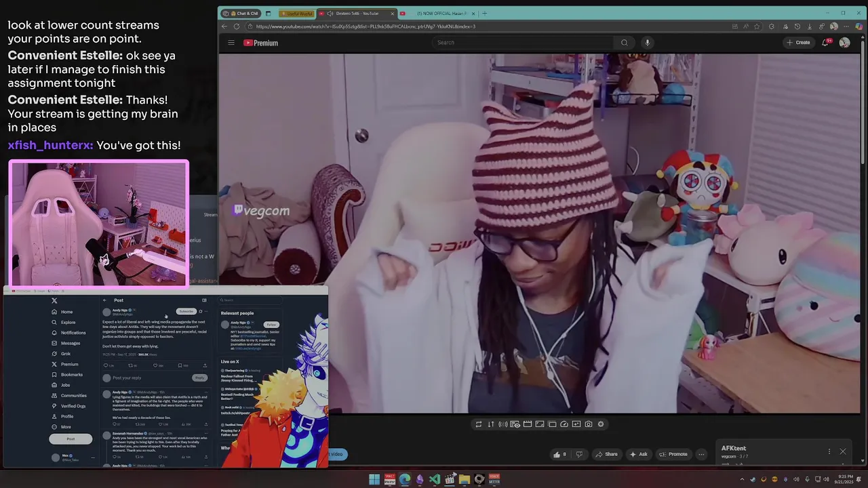Image resolution: width=868 pixels, height=488 pixels.
Task: Open the three-dot menu on Andy Ngo's post
Action: coord(205,311)
